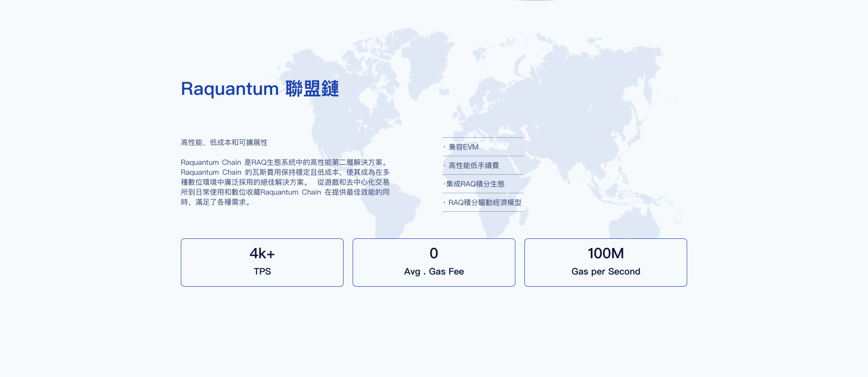Select the 100M value

click(x=606, y=253)
